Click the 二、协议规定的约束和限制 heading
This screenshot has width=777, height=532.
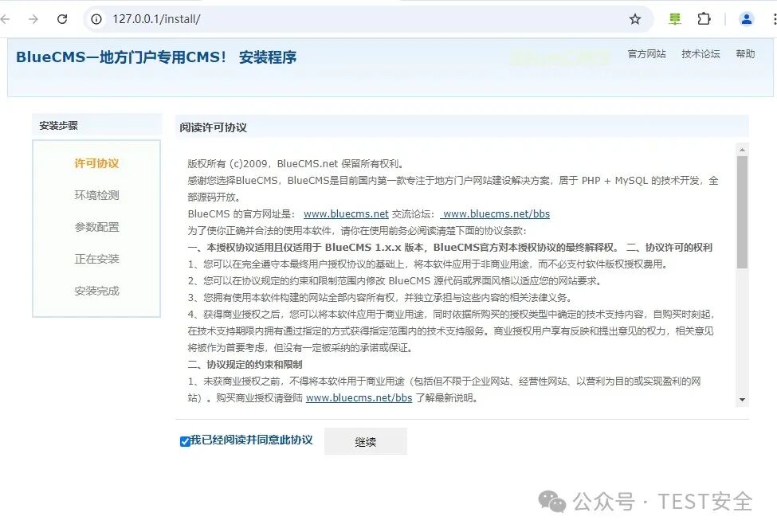click(x=245, y=365)
